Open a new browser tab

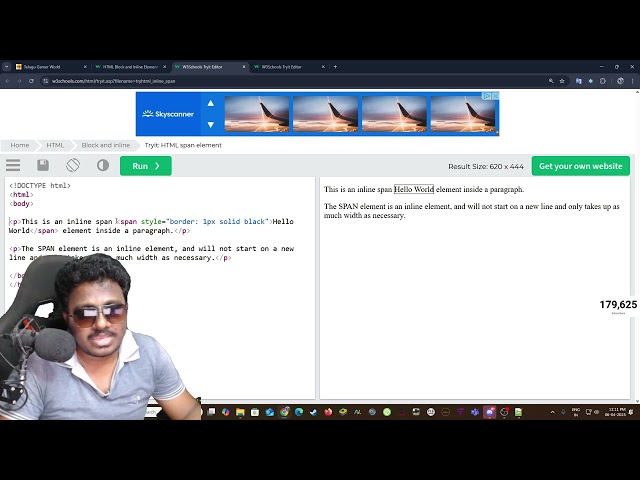tap(335, 67)
